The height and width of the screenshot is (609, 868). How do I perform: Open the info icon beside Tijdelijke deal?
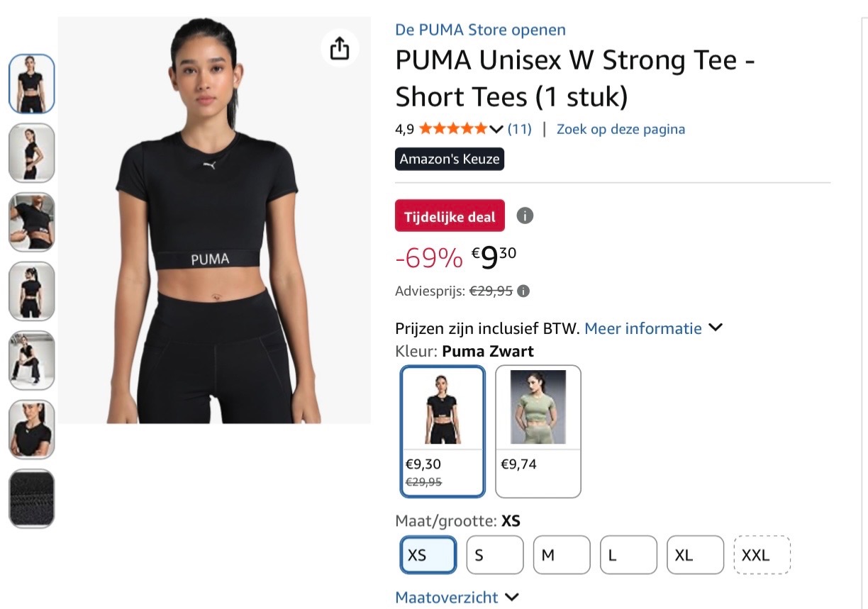pos(525,215)
